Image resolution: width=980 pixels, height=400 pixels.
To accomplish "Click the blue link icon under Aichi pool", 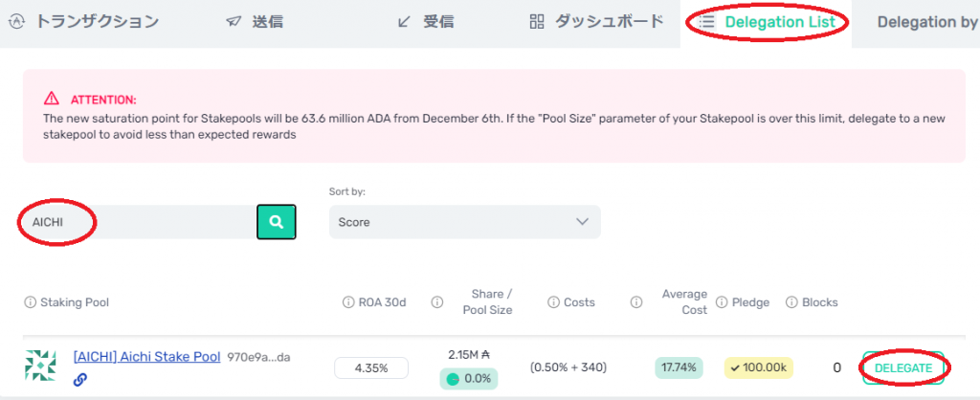I will [80, 379].
